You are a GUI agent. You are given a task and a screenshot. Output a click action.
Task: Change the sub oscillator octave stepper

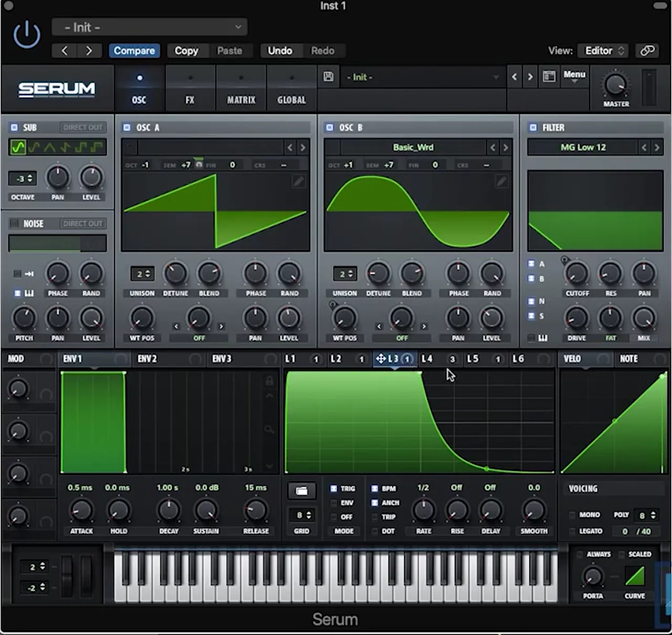(23, 178)
